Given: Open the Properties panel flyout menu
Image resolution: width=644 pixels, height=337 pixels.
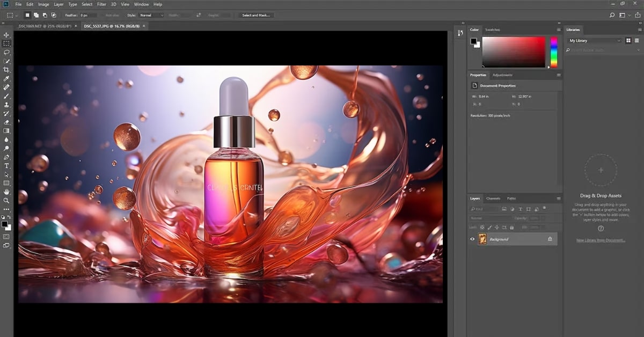Looking at the screenshot, I should [x=558, y=75].
